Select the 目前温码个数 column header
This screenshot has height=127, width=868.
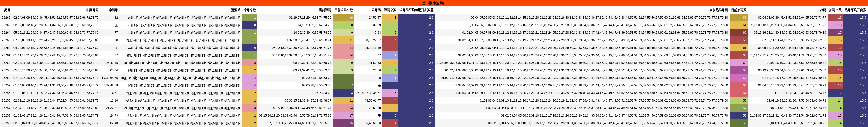344,10
